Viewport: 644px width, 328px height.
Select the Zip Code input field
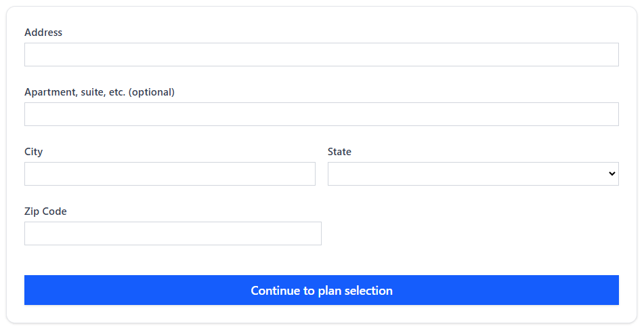point(173,234)
